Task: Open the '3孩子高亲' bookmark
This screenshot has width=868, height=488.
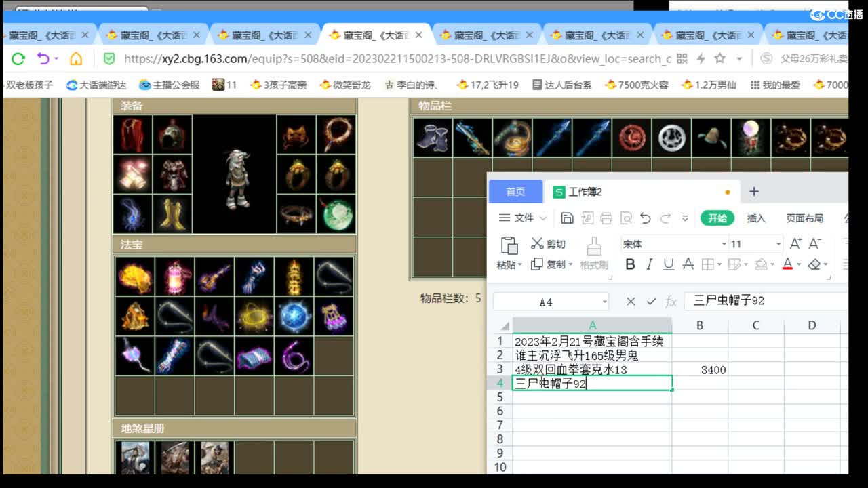Action: pyautogui.click(x=278, y=85)
